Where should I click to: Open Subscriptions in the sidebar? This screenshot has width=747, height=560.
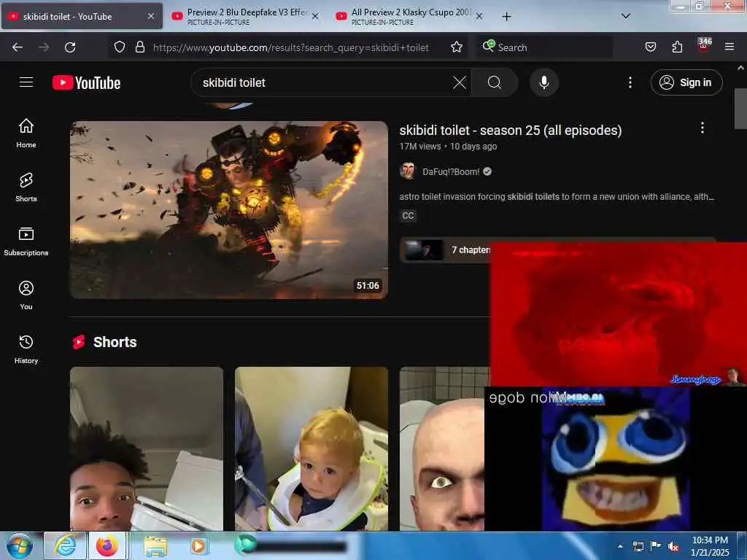(26, 241)
